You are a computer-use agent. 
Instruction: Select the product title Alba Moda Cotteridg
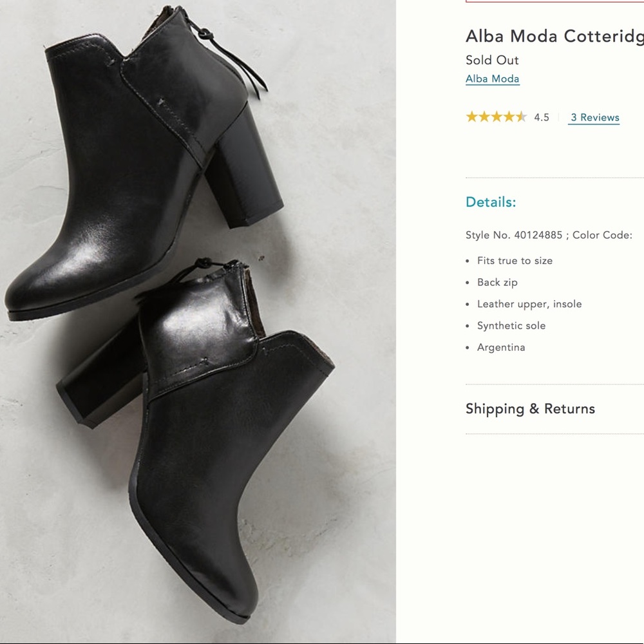click(x=554, y=36)
